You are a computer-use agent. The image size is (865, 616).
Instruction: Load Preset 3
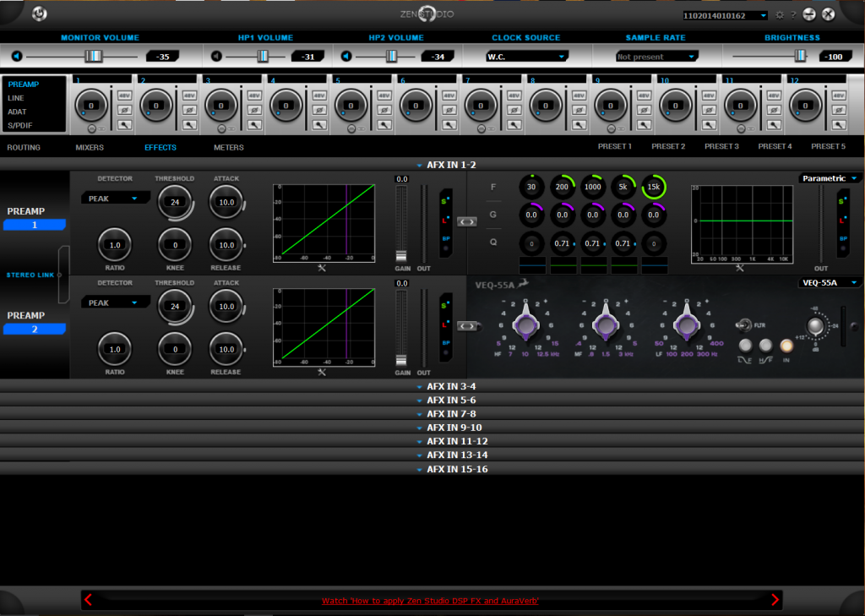(x=721, y=146)
